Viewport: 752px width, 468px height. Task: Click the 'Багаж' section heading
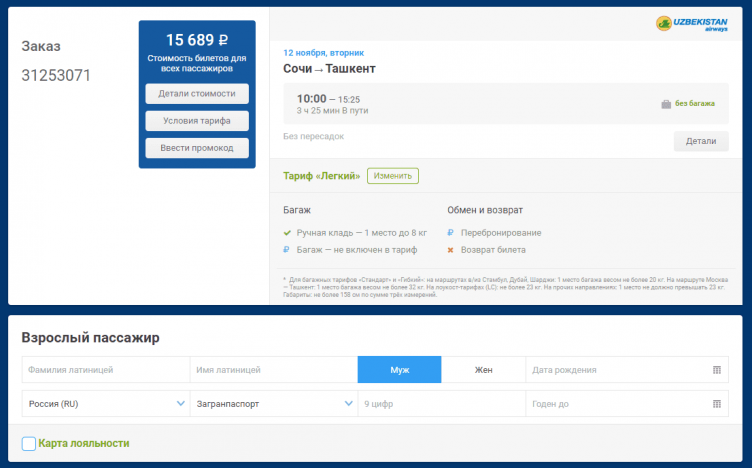297,210
